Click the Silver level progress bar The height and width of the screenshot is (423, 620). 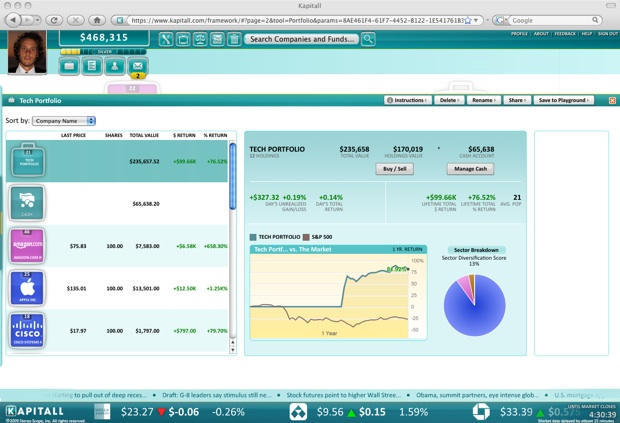104,52
